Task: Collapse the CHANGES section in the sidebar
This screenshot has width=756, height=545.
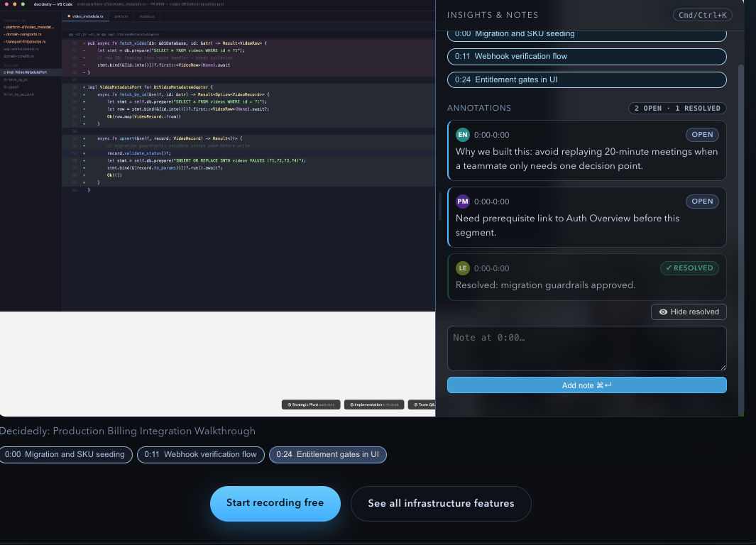Action: coord(14,20)
